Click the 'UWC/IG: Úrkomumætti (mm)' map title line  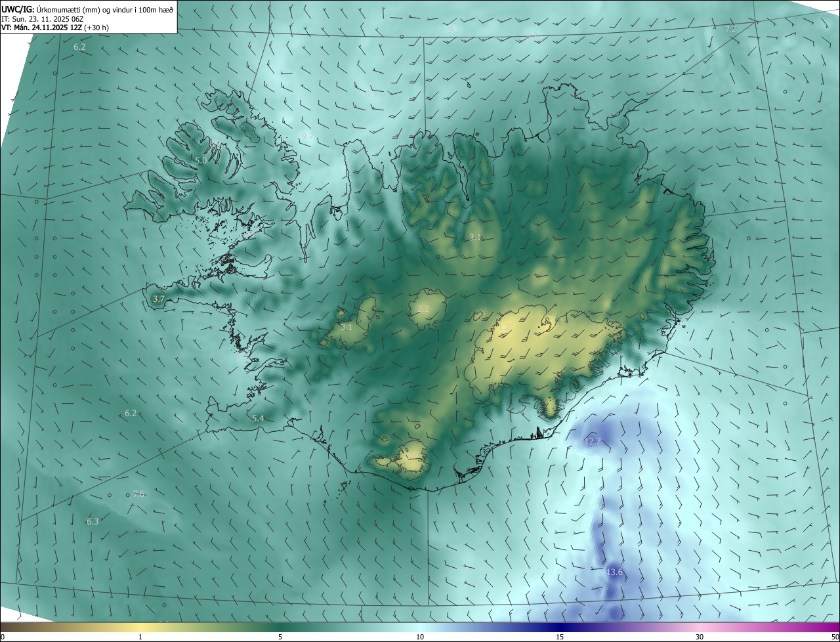(x=87, y=9)
